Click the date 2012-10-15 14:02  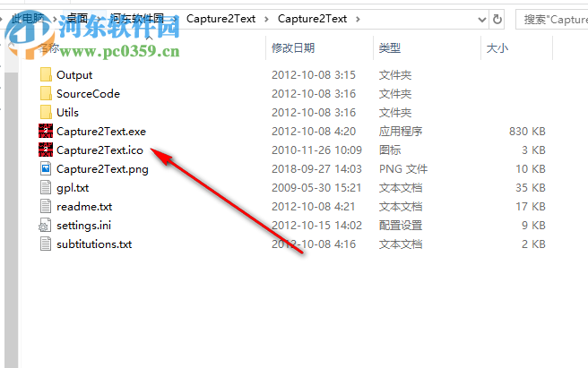pos(316,226)
